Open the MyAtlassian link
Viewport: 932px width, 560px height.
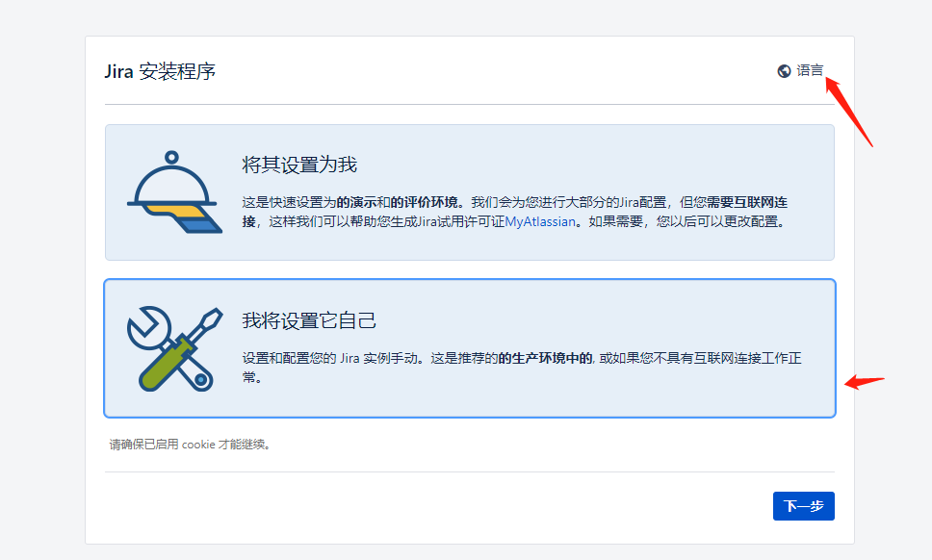pos(540,221)
